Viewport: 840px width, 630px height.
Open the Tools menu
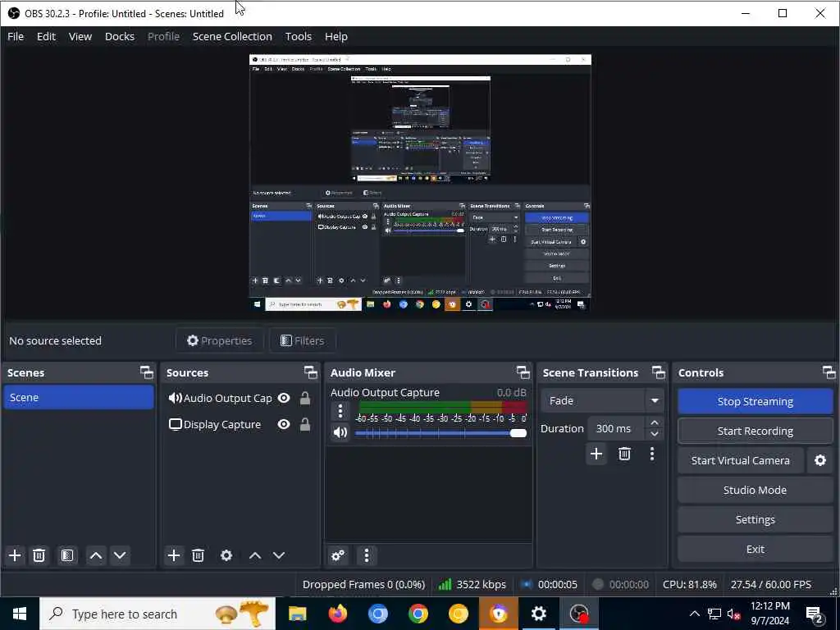click(299, 36)
